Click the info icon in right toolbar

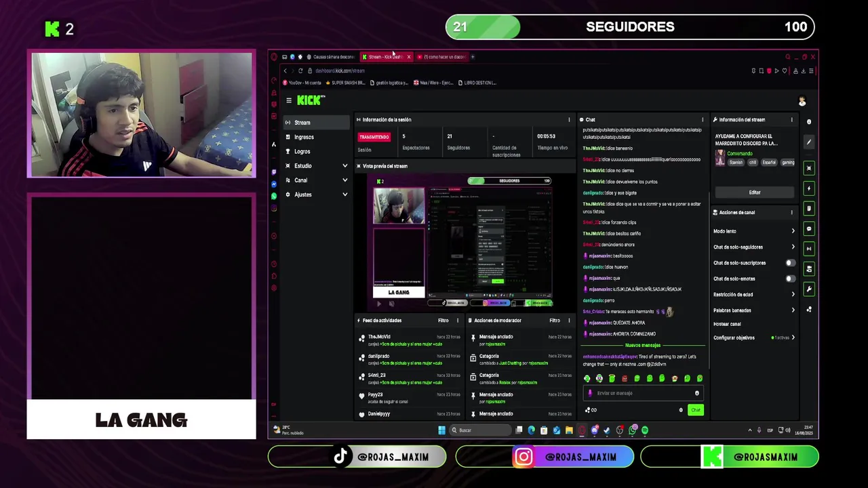(x=809, y=122)
